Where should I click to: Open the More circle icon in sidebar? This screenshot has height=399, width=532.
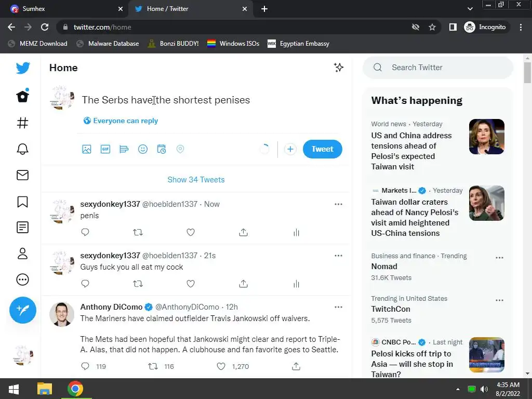(23, 280)
